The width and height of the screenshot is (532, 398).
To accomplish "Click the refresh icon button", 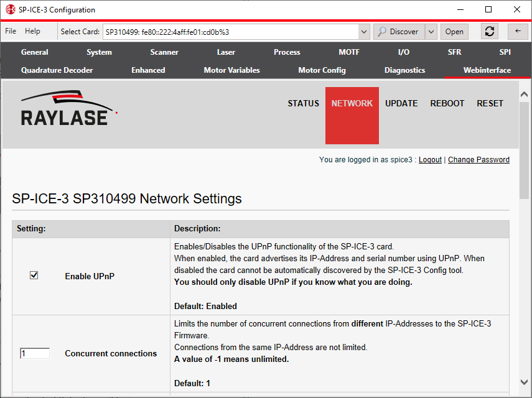I will (490, 32).
